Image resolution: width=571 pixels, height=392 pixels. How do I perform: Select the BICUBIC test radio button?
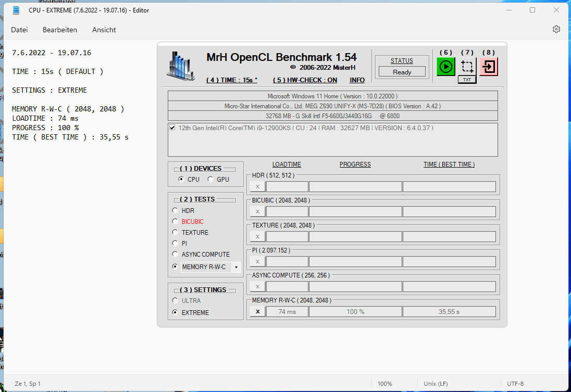click(175, 221)
